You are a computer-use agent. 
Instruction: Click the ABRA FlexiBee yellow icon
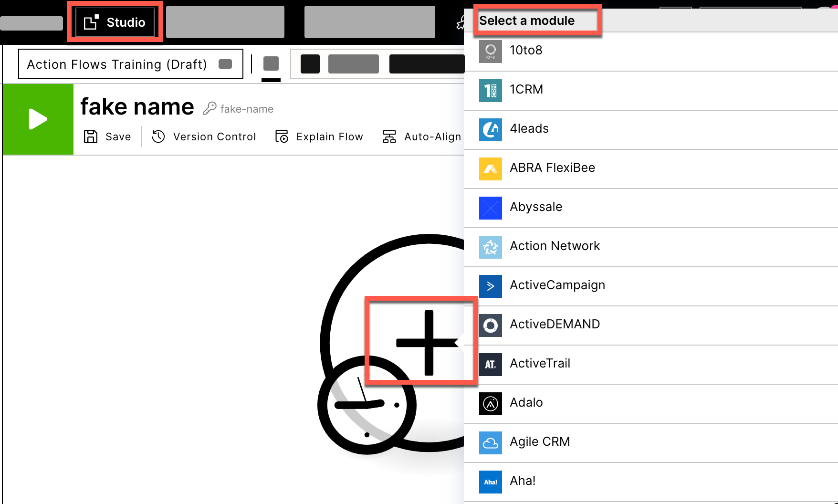[491, 169]
